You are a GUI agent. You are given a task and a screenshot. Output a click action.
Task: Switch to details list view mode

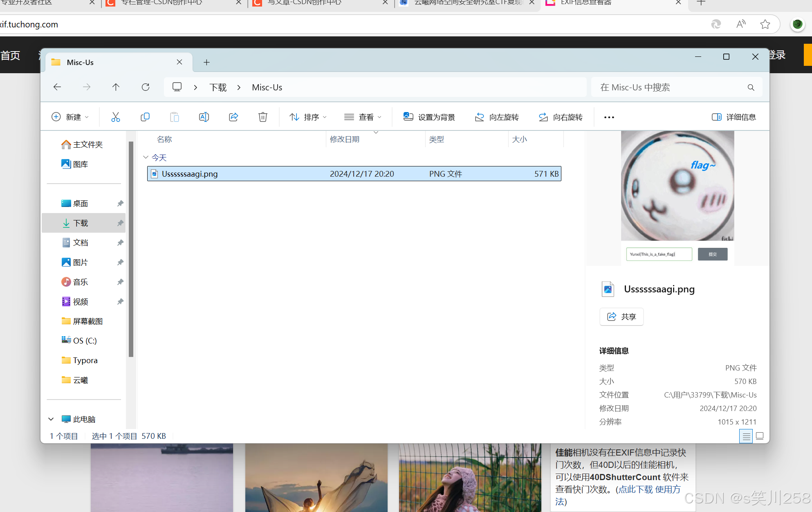click(746, 436)
